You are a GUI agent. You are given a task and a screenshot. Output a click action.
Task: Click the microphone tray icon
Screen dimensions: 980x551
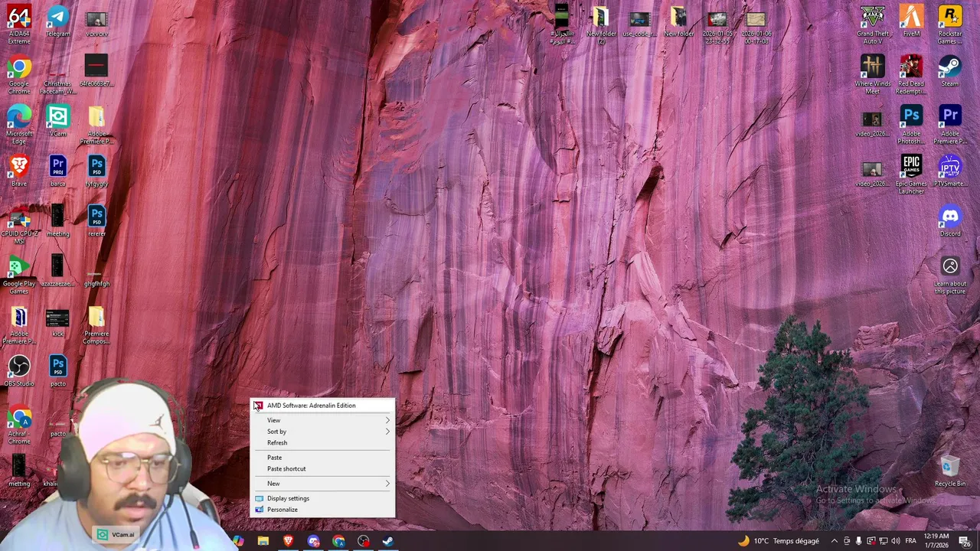pos(858,541)
